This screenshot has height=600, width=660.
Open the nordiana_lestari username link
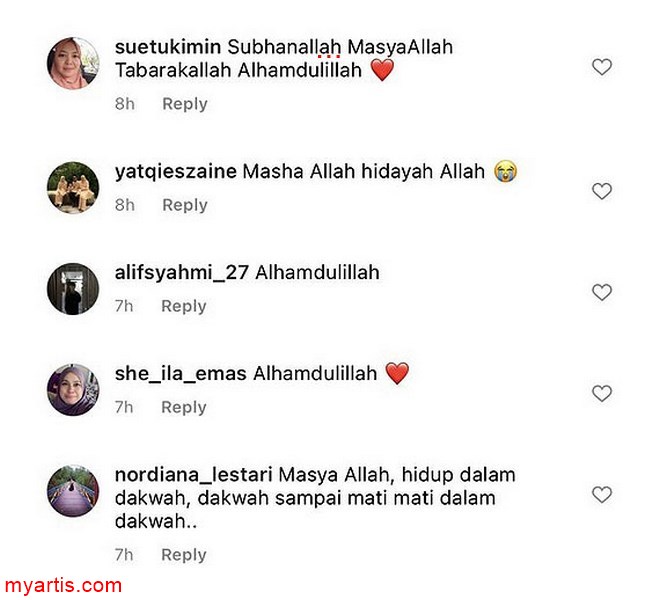coord(194,475)
